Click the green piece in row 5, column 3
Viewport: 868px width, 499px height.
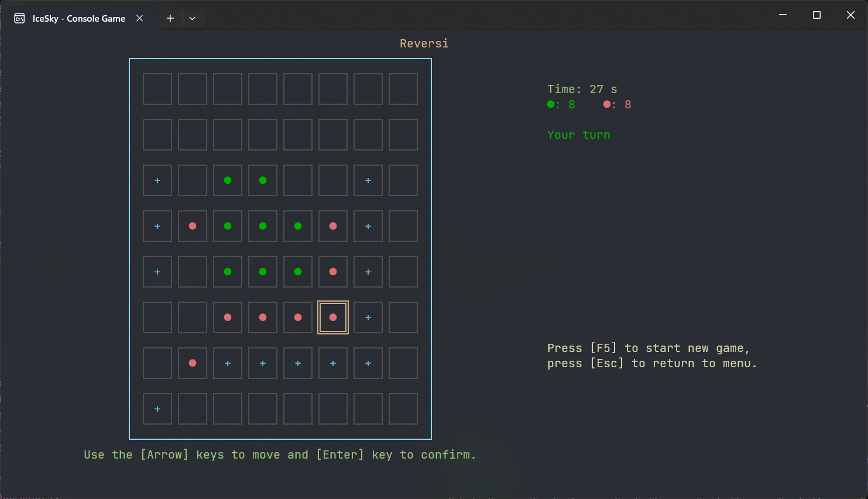click(x=228, y=272)
